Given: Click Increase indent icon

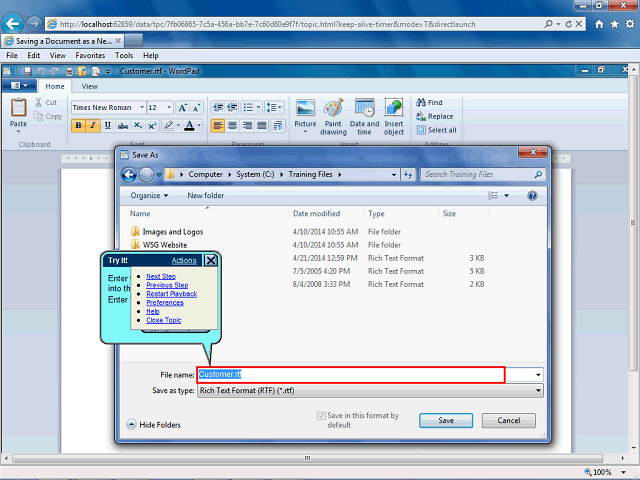Looking at the screenshot, I should pos(232,108).
